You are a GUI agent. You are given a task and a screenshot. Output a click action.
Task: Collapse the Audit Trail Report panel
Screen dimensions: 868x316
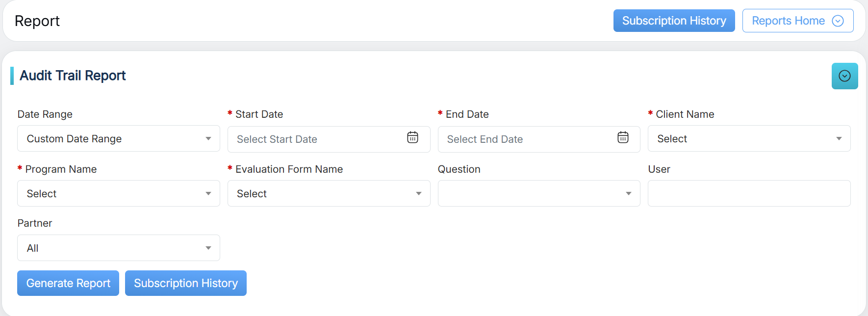[844, 76]
